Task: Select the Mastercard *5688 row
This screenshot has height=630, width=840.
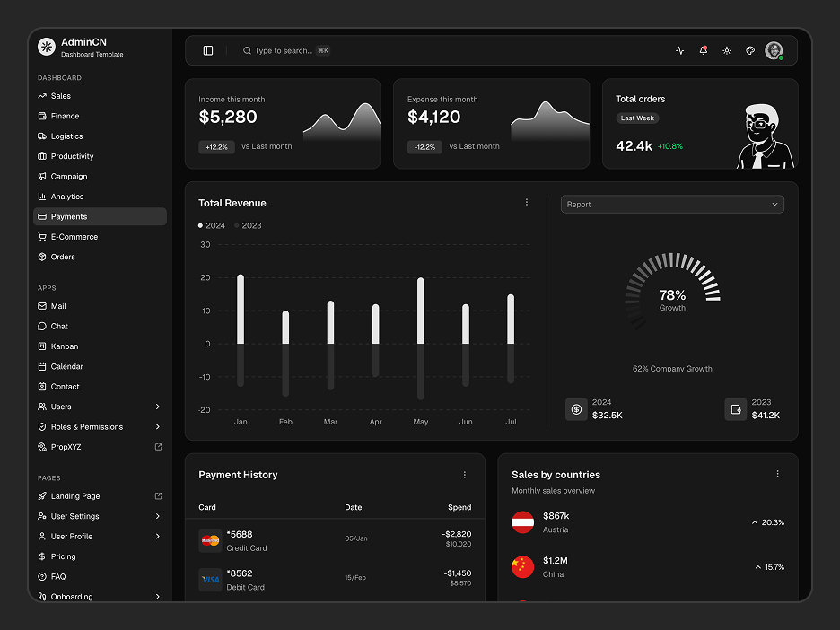Action: coord(335,540)
